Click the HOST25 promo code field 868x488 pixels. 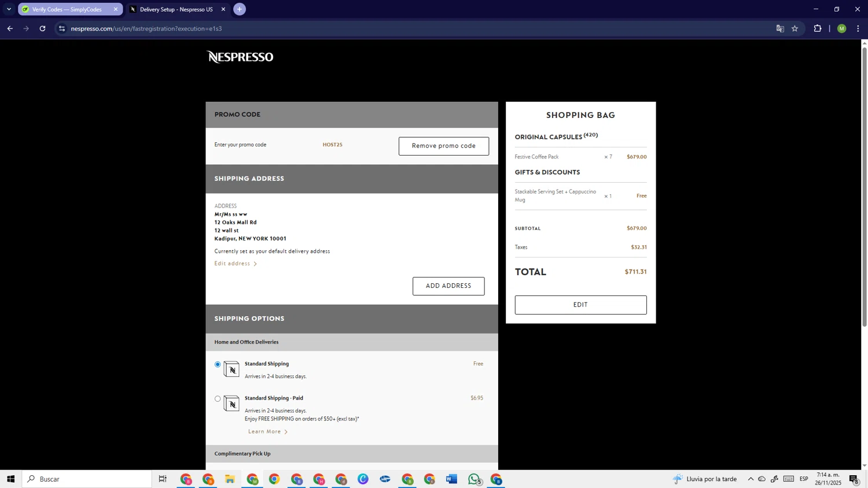[x=333, y=145]
